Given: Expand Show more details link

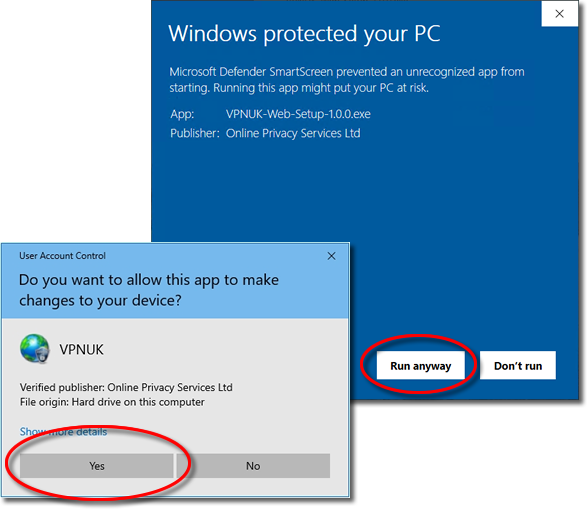Looking at the screenshot, I should point(63,432).
